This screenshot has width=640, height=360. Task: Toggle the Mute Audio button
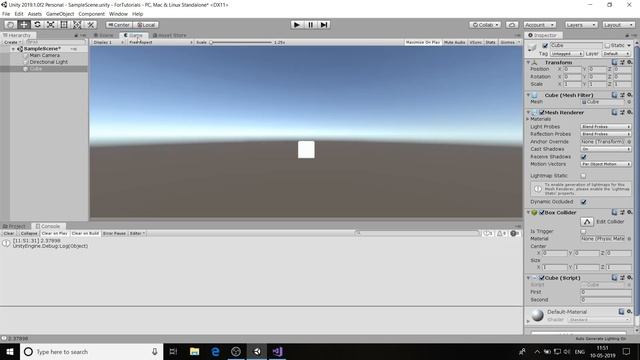pyautogui.click(x=454, y=42)
